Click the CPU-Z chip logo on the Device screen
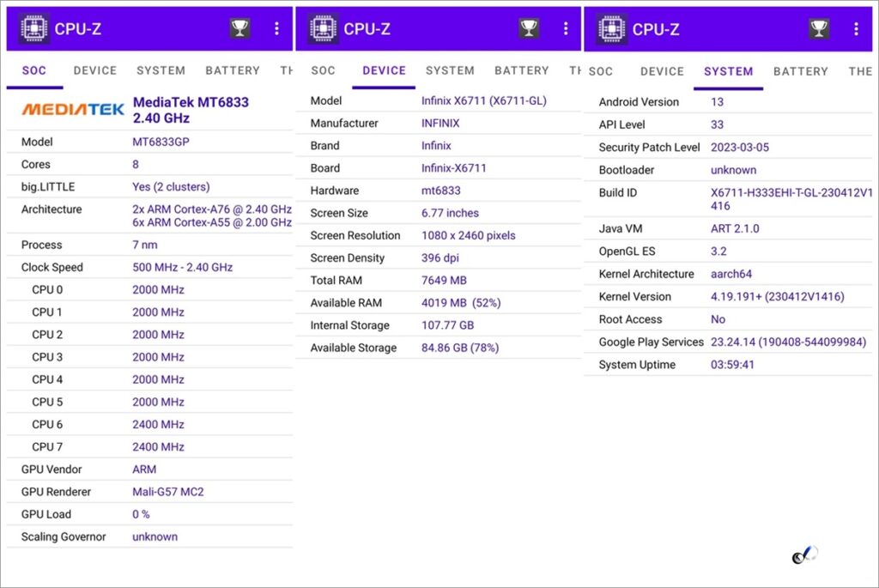The image size is (879, 588). [324, 28]
